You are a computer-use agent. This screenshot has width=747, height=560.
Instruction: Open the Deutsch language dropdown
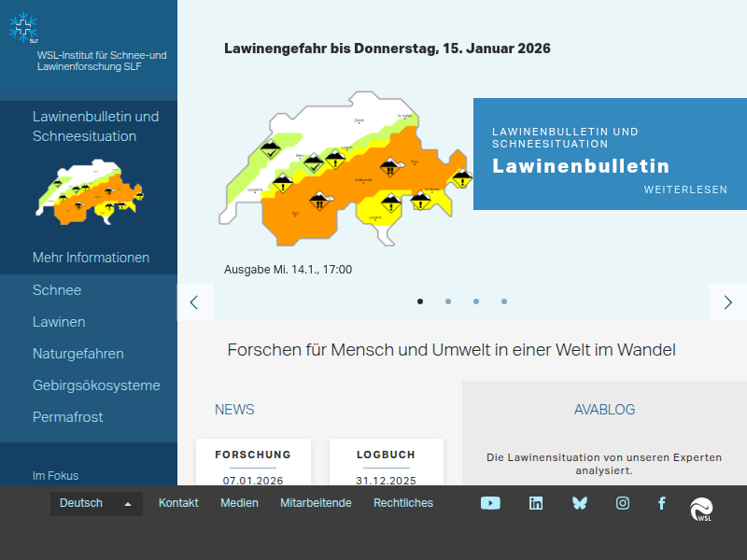(x=96, y=504)
